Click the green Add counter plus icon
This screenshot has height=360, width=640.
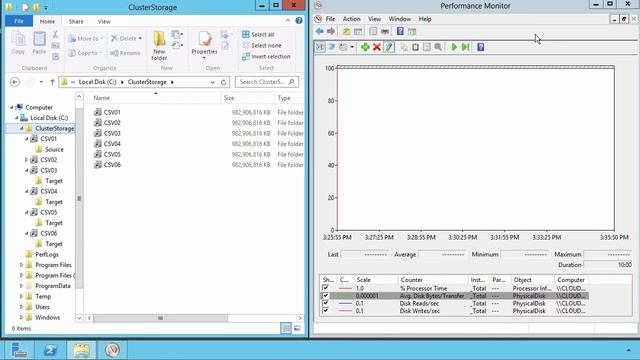point(365,47)
